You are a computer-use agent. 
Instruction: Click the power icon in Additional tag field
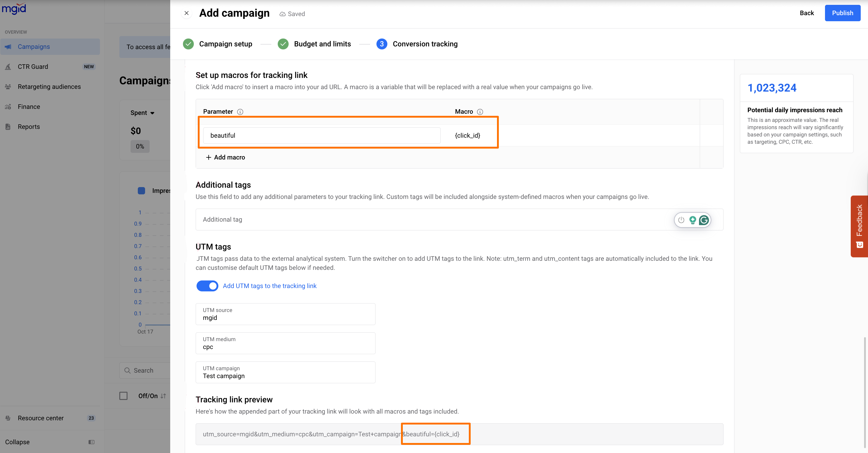pos(681,220)
